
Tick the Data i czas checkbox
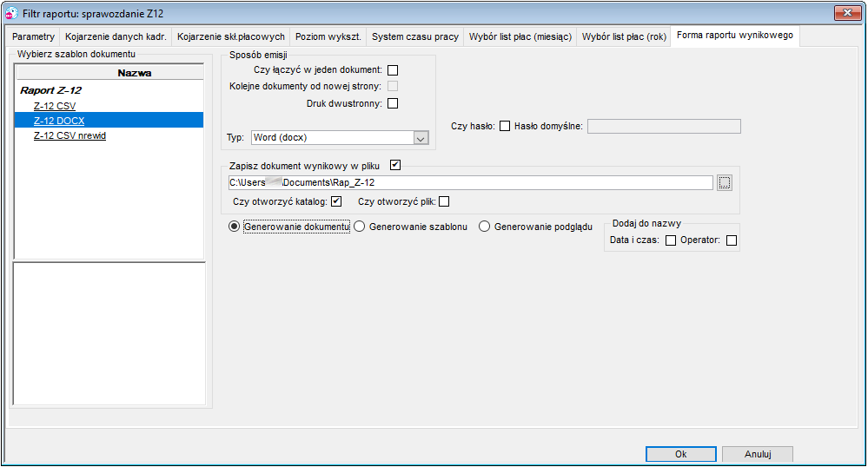[671, 240]
